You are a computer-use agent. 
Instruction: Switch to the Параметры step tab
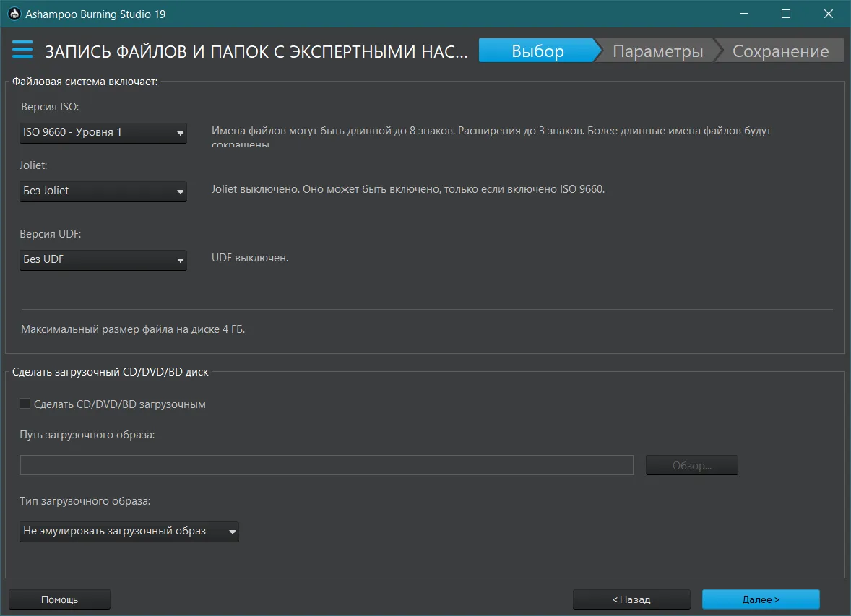coord(657,51)
